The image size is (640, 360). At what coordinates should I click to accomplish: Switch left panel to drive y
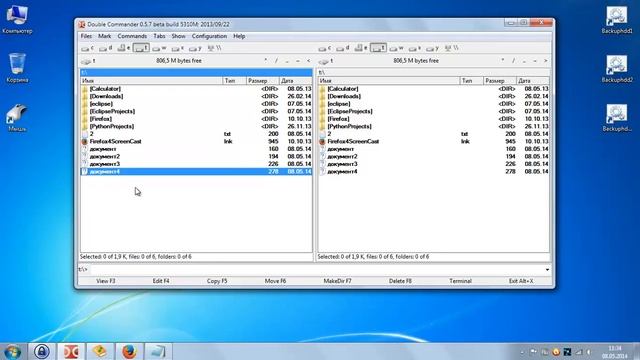point(196,48)
